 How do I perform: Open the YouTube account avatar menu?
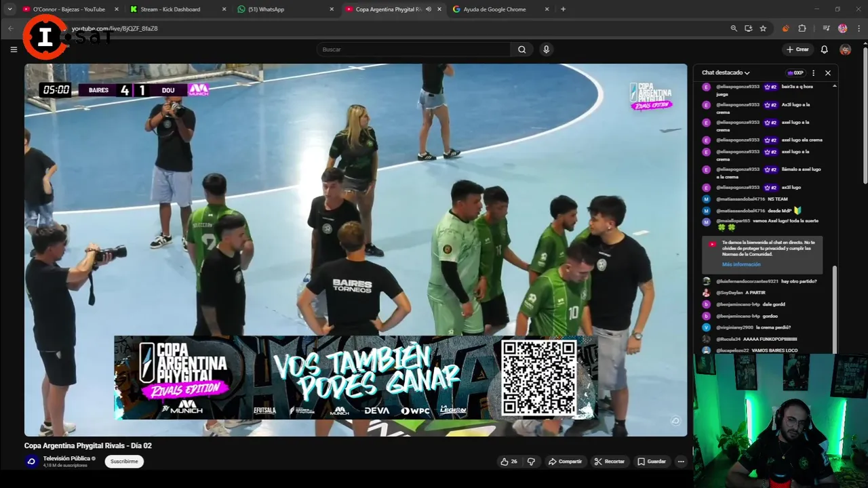[x=845, y=49]
